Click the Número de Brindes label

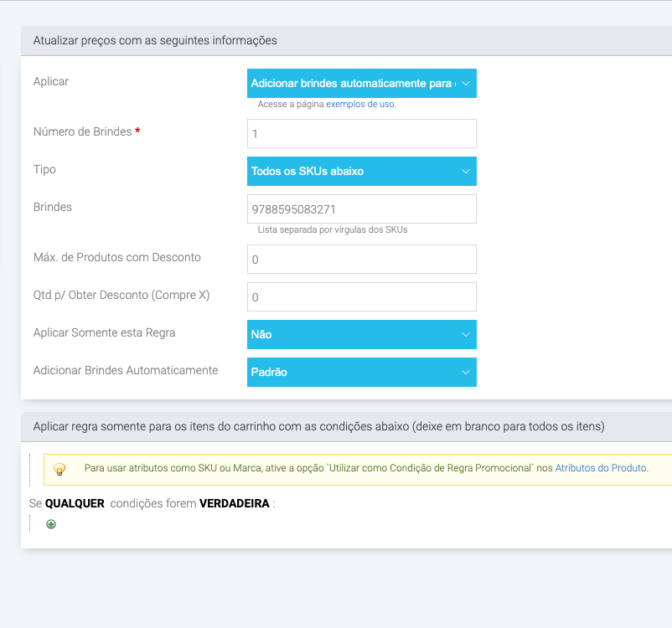pos(82,132)
